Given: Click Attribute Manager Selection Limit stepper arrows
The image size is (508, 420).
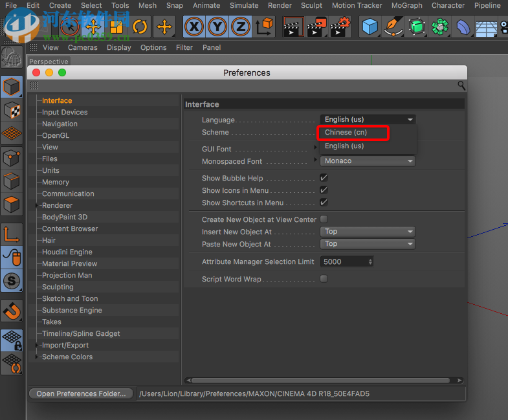Looking at the screenshot, I should [x=370, y=261].
